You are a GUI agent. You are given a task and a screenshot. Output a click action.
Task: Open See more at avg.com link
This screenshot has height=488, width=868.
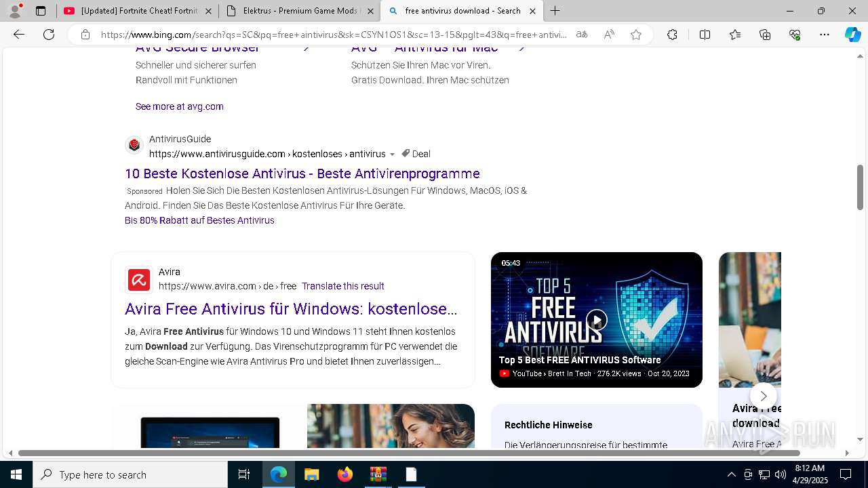(179, 106)
